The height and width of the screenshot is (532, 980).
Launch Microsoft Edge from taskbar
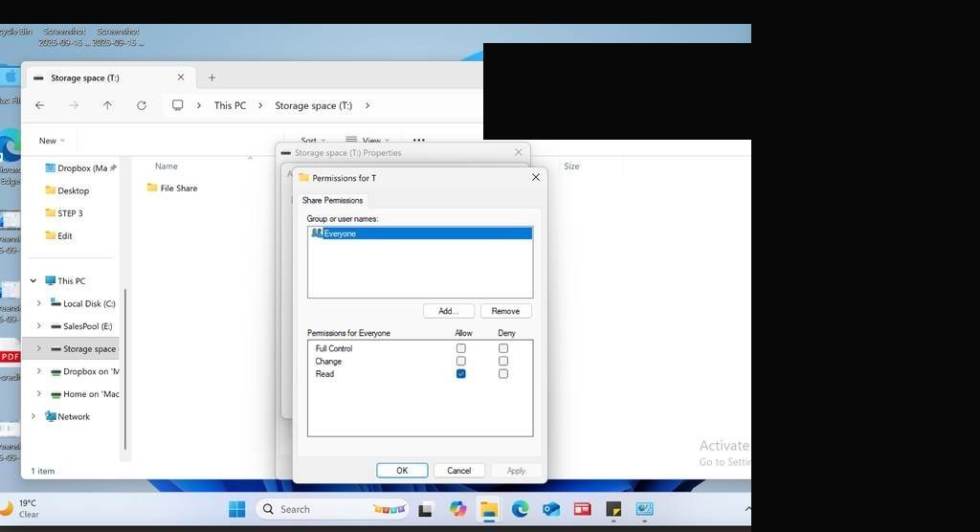(520, 509)
